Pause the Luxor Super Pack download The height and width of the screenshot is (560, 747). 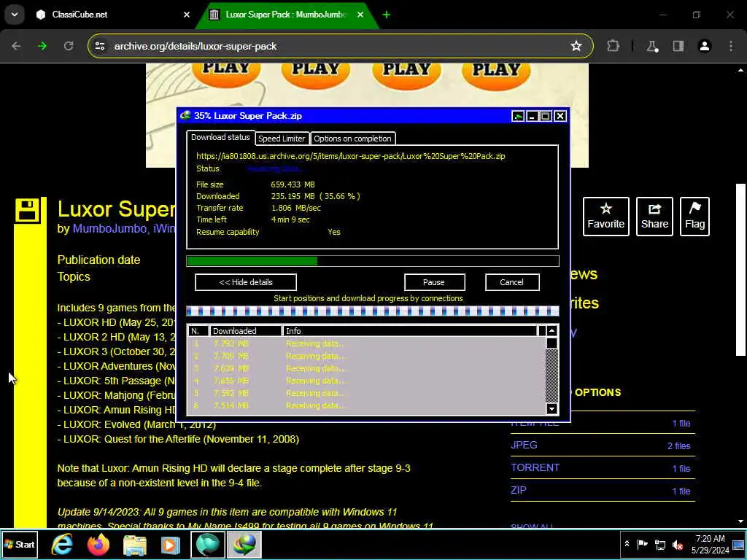coord(434,282)
